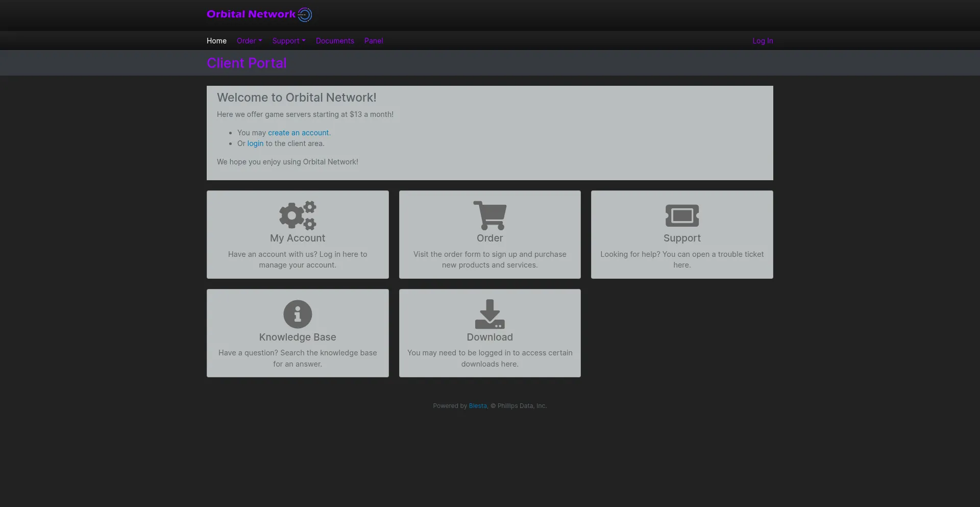Click the login link in welcome message

(x=255, y=143)
